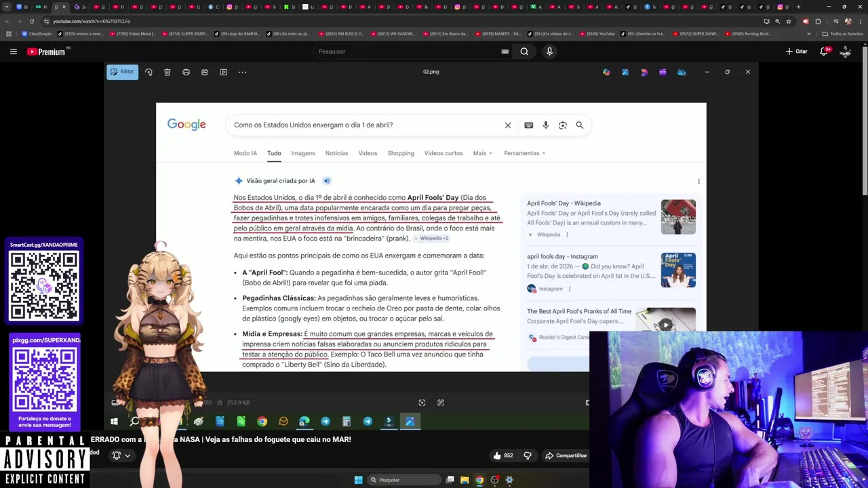Open YouTube notifications bell
The height and width of the screenshot is (488, 868).
point(825,52)
